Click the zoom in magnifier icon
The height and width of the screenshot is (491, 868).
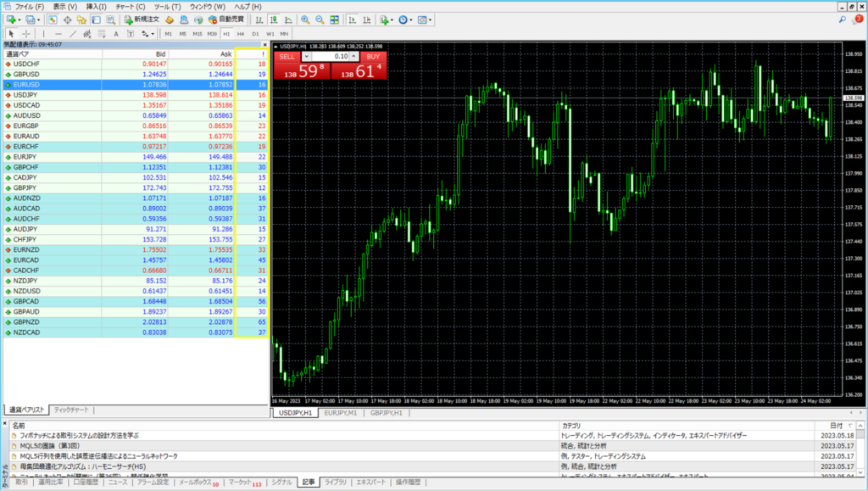[304, 20]
